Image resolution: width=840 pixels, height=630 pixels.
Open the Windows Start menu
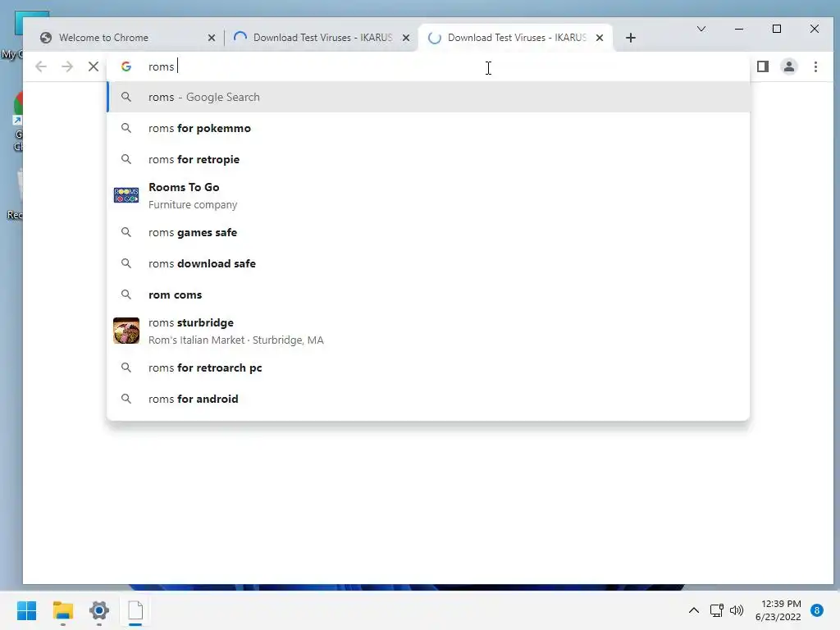click(x=26, y=610)
